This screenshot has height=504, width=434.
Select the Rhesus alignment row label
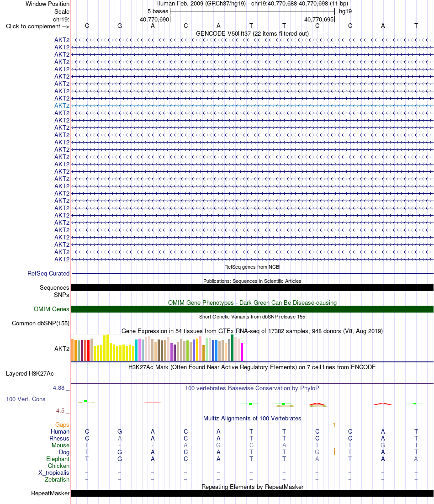(59, 438)
